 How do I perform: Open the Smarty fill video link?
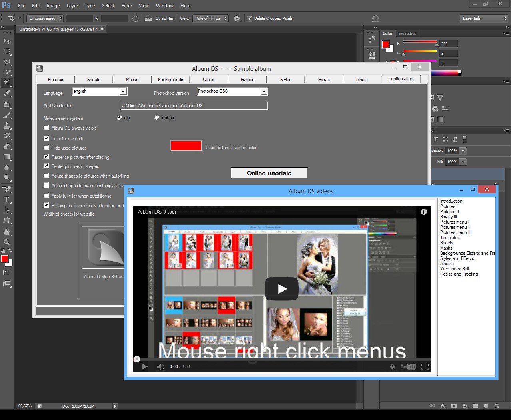coord(449,217)
